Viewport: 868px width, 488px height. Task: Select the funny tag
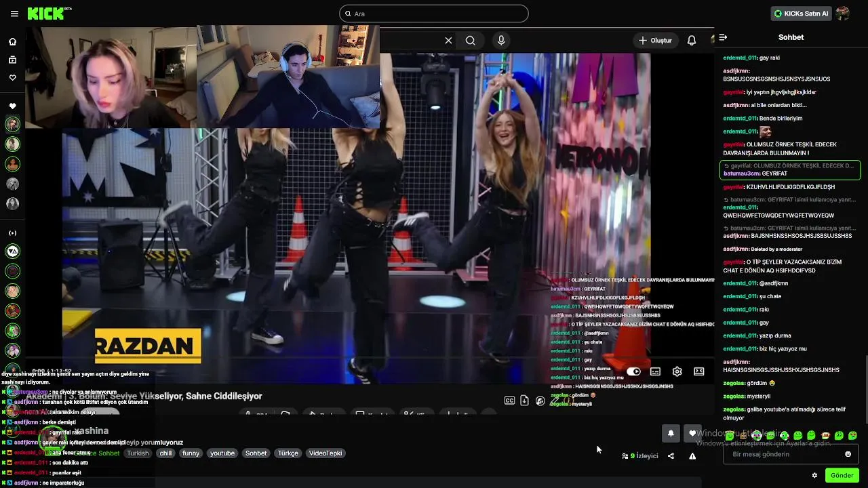tap(191, 453)
